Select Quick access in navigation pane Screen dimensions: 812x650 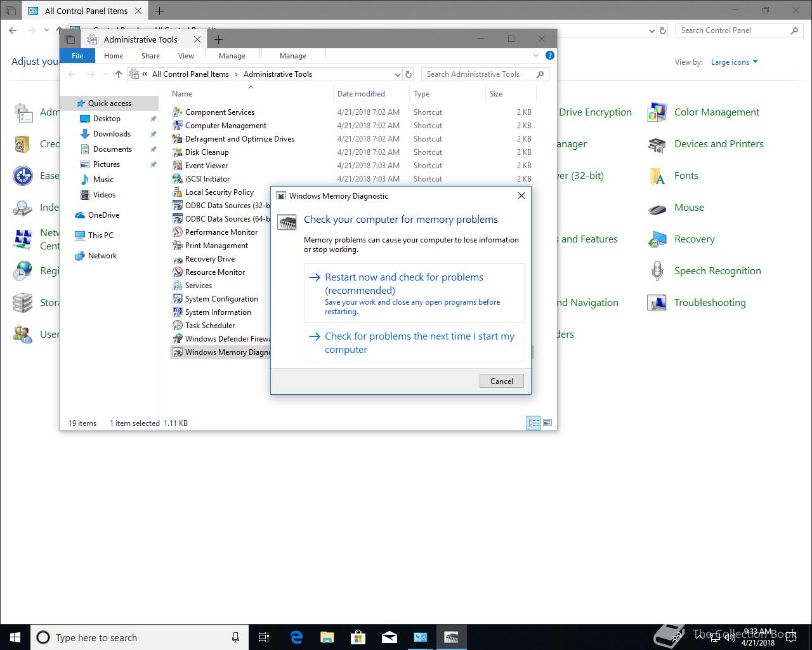pyautogui.click(x=109, y=103)
